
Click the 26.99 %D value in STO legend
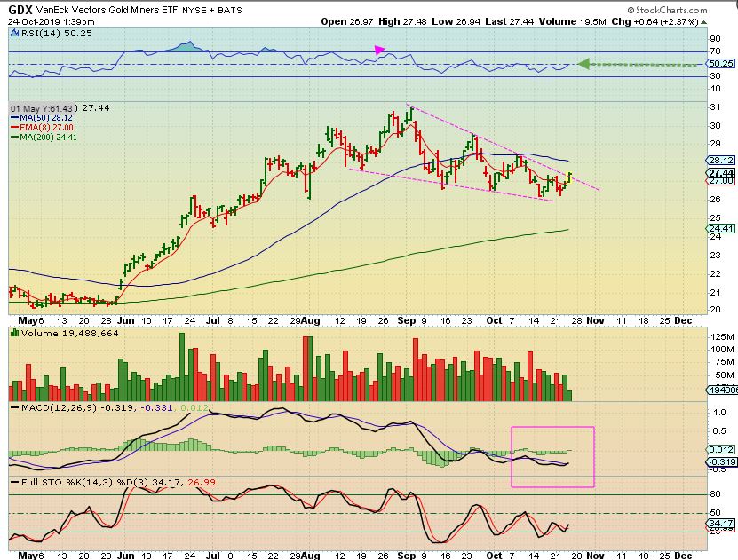202,483
